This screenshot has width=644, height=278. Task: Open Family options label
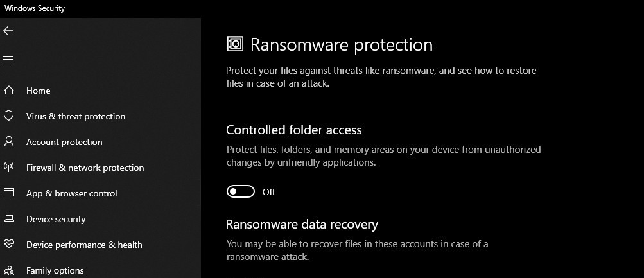tap(55, 271)
